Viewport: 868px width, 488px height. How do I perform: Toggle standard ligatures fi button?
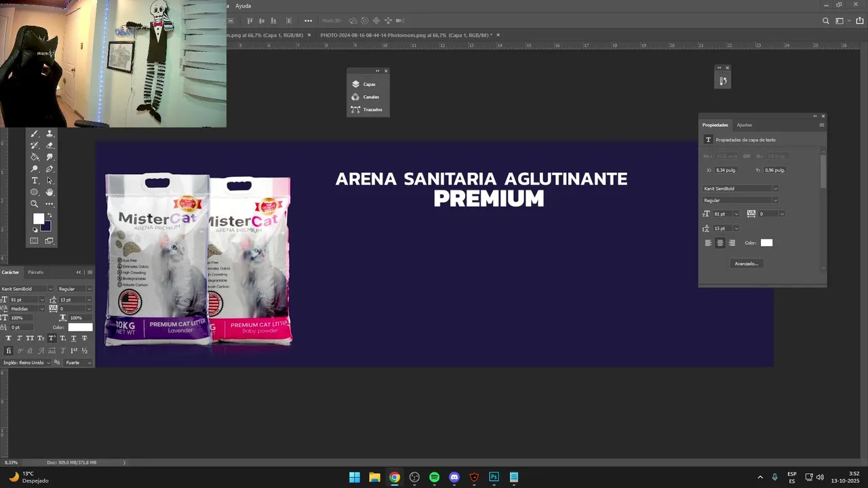9,350
